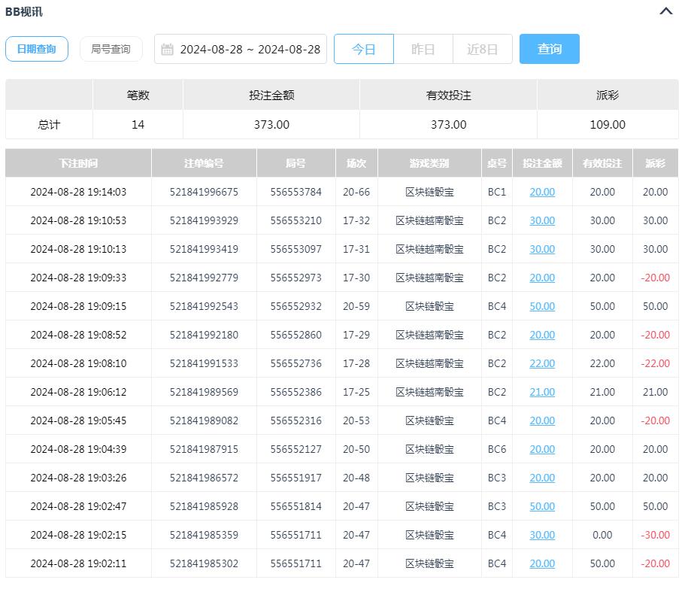Image resolution: width=700 pixels, height=592 pixels.
Task: Open bet amount 20.00 for order 521841996675
Action: [541, 192]
